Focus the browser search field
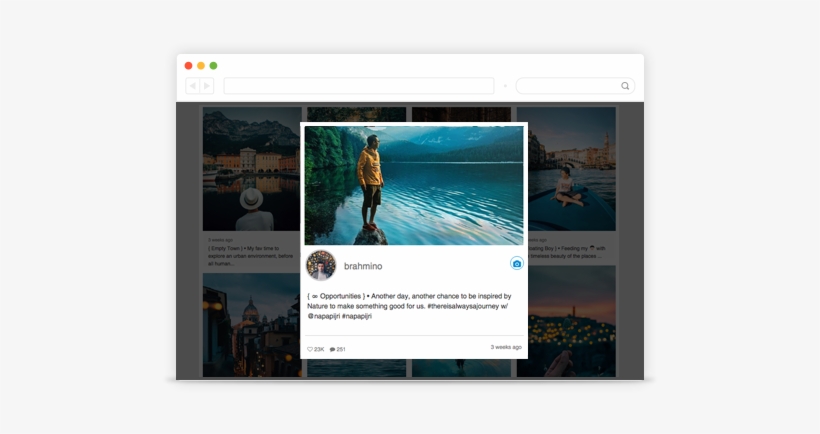Image resolution: width=820 pixels, height=434 pixels. [x=575, y=86]
